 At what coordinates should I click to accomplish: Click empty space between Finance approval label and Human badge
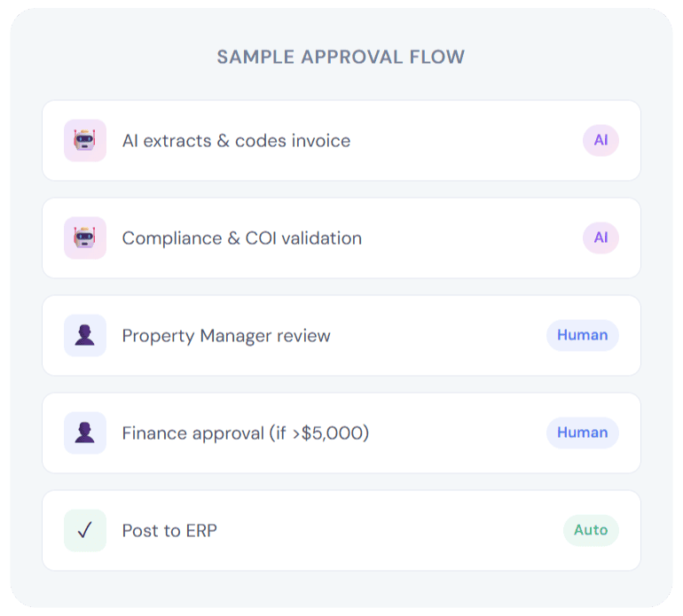pyautogui.click(x=457, y=433)
